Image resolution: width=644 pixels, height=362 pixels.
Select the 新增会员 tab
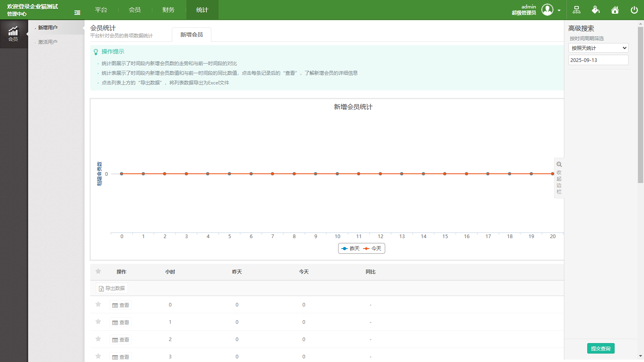point(192,35)
